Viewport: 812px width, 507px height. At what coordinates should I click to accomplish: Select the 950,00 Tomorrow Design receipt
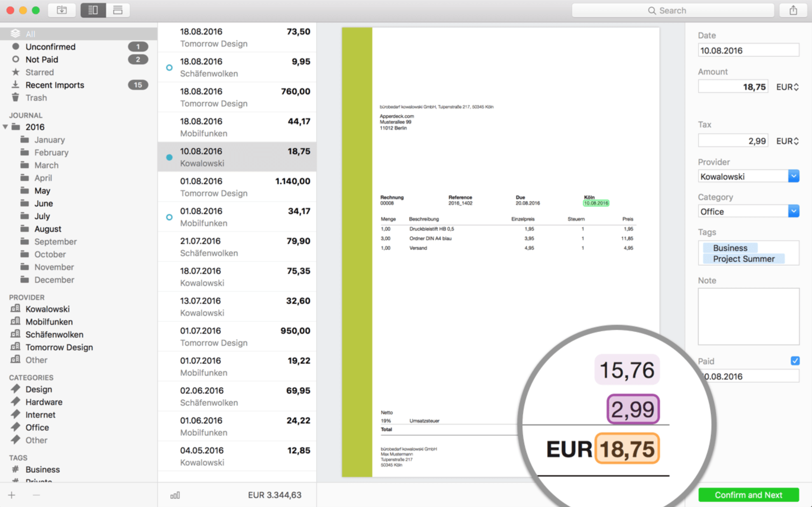tap(237, 336)
